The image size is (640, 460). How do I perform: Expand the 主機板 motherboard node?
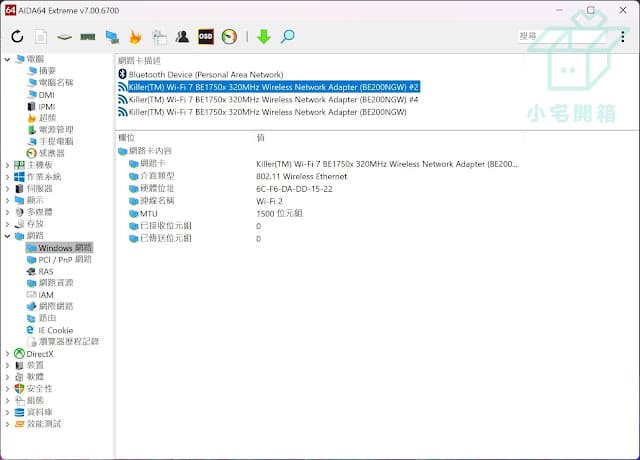7,165
